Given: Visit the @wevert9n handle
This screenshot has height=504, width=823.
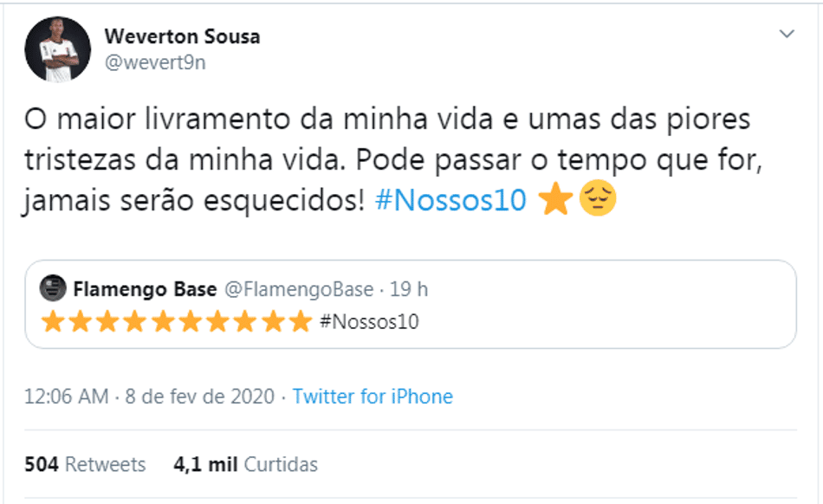Looking at the screenshot, I should point(155,62).
